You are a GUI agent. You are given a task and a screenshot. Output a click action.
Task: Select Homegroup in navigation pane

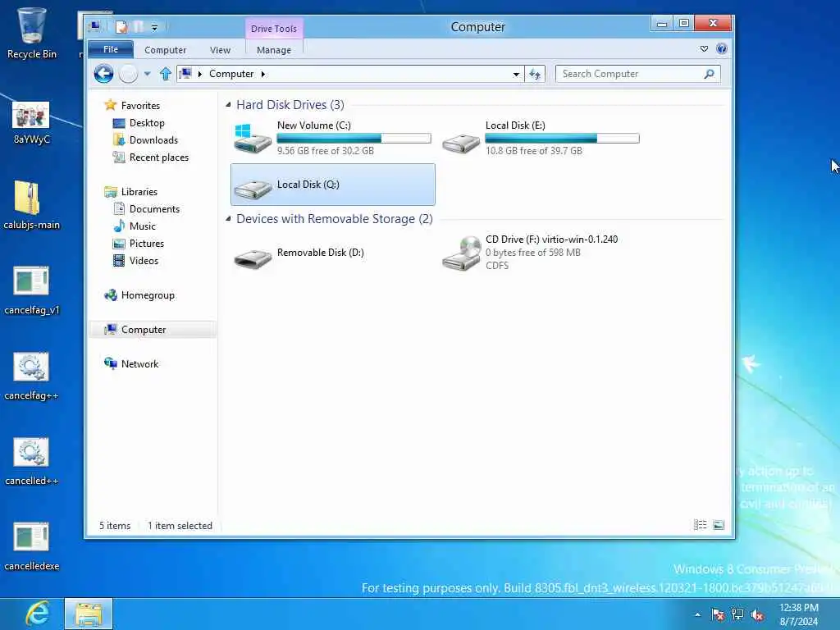(x=148, y=295)
